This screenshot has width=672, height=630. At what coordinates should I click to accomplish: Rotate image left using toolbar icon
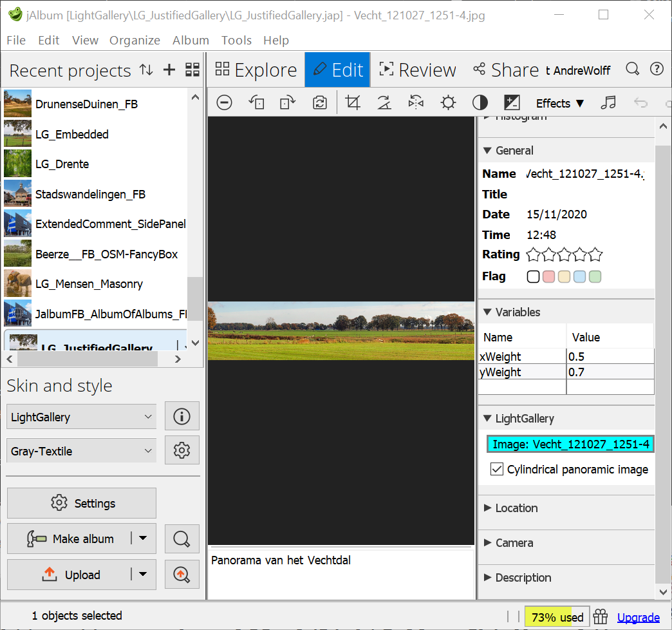pyautogui.click(x=256, y=103)
